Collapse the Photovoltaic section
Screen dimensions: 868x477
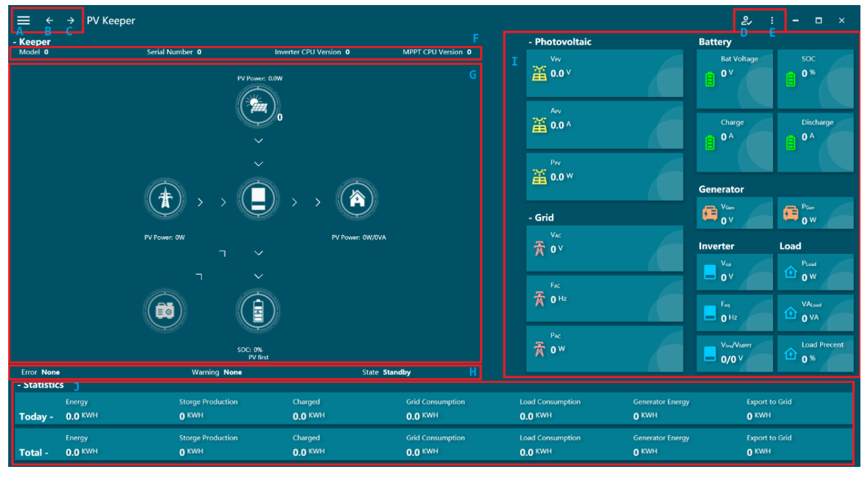click(529, 42)
